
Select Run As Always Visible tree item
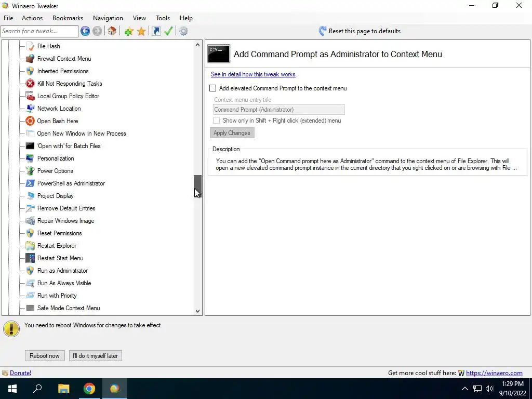[x=64, y=283]
